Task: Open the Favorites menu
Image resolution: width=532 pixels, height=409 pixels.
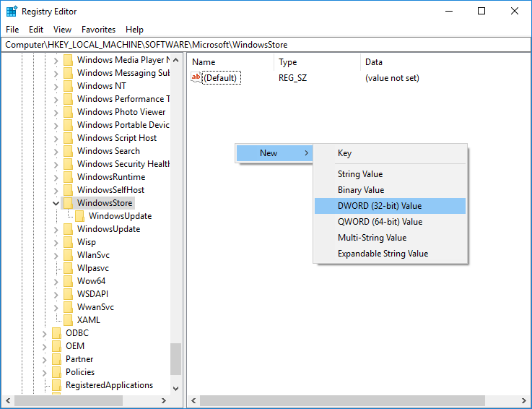Action: coord(98,30)
